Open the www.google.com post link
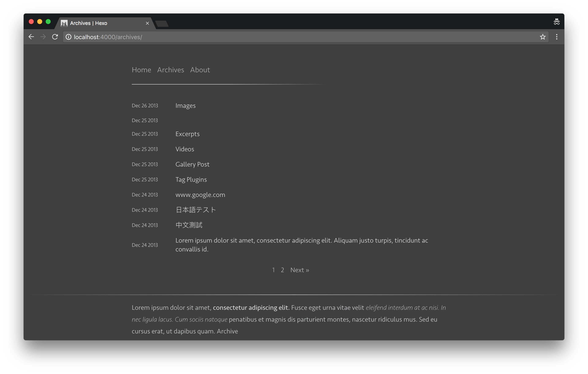Viewport: 588px width, 374px height. [200, 195]
